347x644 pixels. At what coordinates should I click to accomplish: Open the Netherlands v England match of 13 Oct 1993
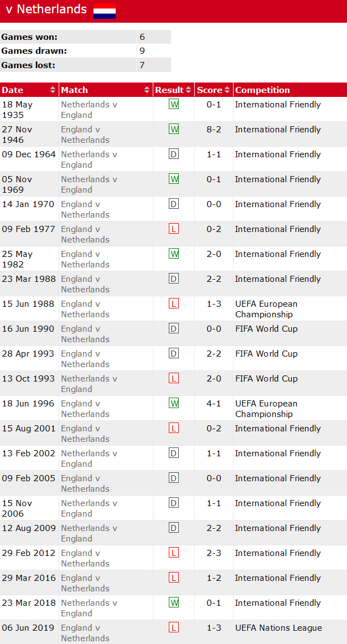pos(89,384)
